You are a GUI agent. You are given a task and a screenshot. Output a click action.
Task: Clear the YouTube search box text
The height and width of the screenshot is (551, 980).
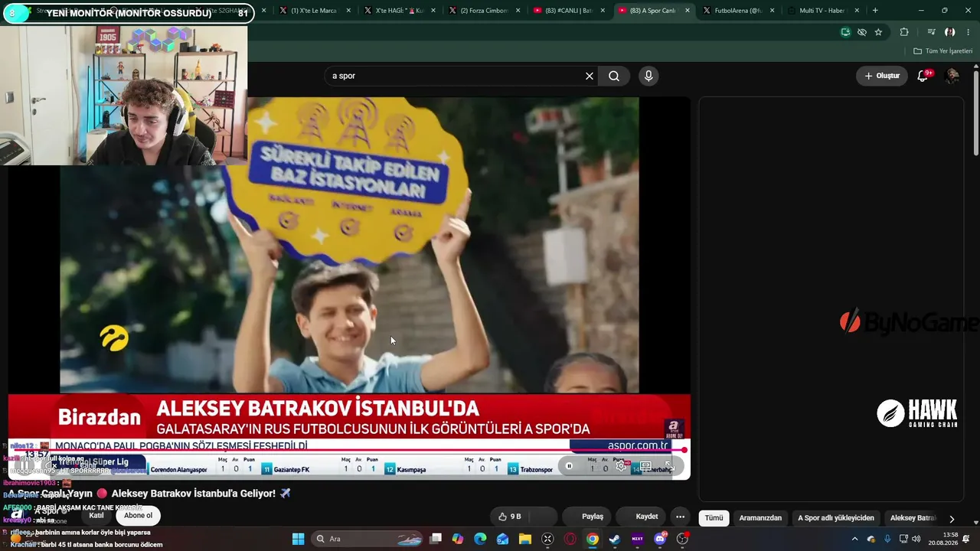point(590,76)
